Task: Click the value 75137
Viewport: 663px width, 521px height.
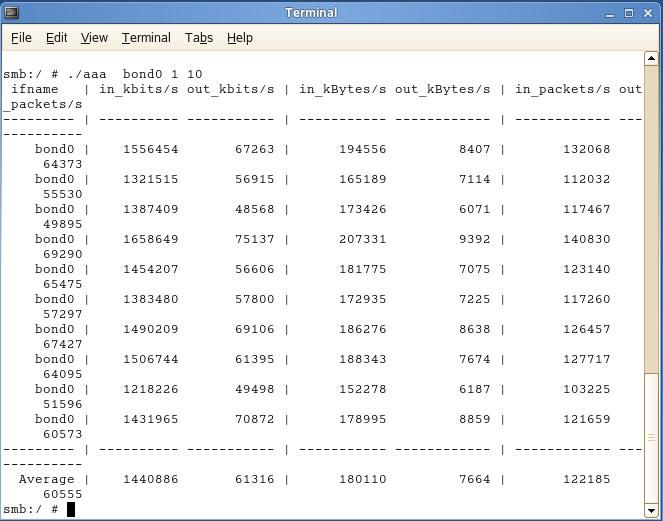Action: pyautogui.click(x=255, y=239)
